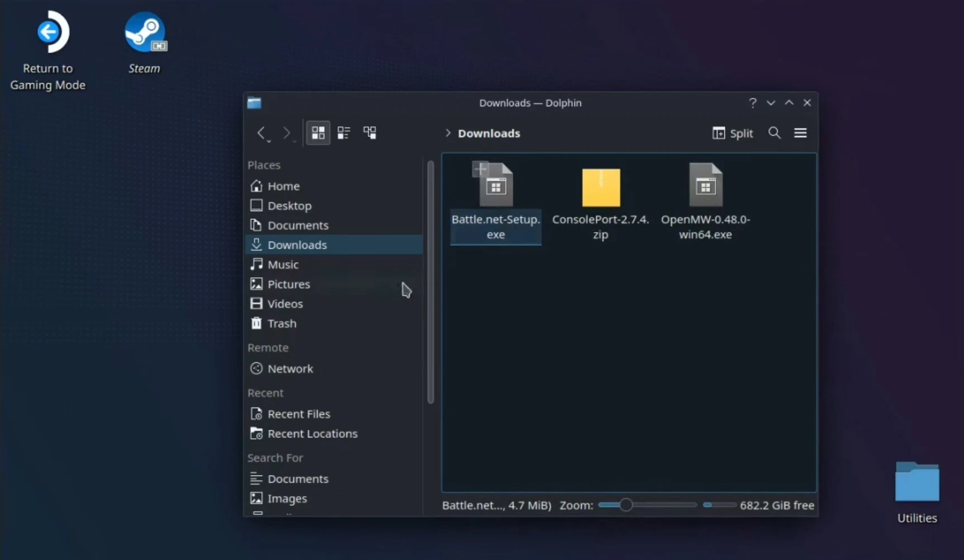Image resolution: width=964 pixels, height=560 pixels.
Task: Open Pictures in Places panel
Action: pos(334,284)
